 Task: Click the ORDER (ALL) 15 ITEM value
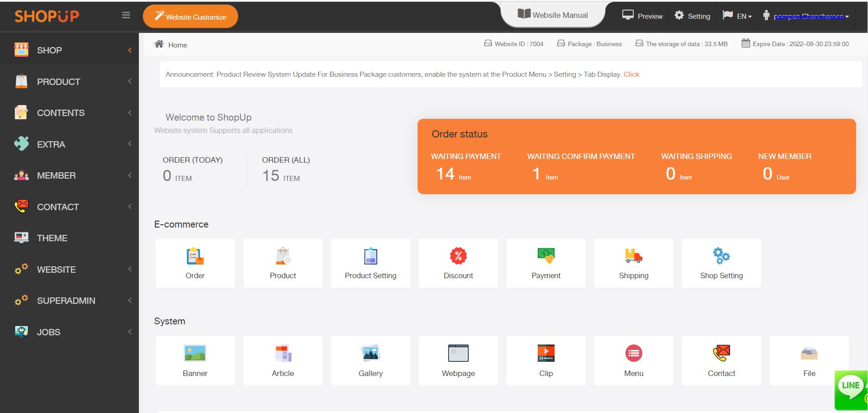pos(281,176)
